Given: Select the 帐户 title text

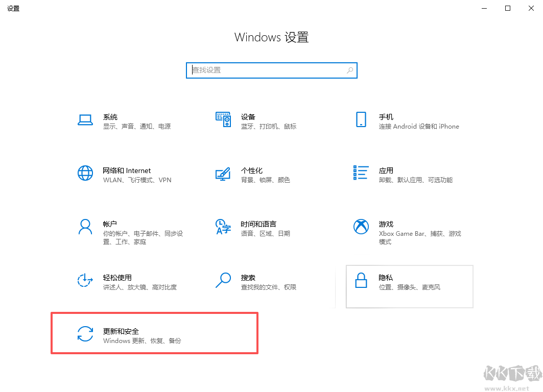Looking at the screenshot, I should click(x=110, y=224).
